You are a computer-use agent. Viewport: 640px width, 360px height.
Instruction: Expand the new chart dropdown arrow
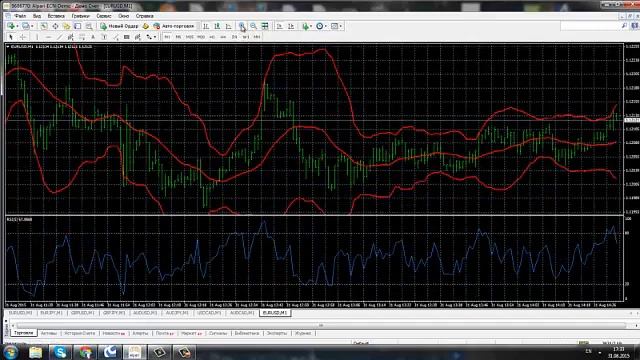click(x=17, y=26)
